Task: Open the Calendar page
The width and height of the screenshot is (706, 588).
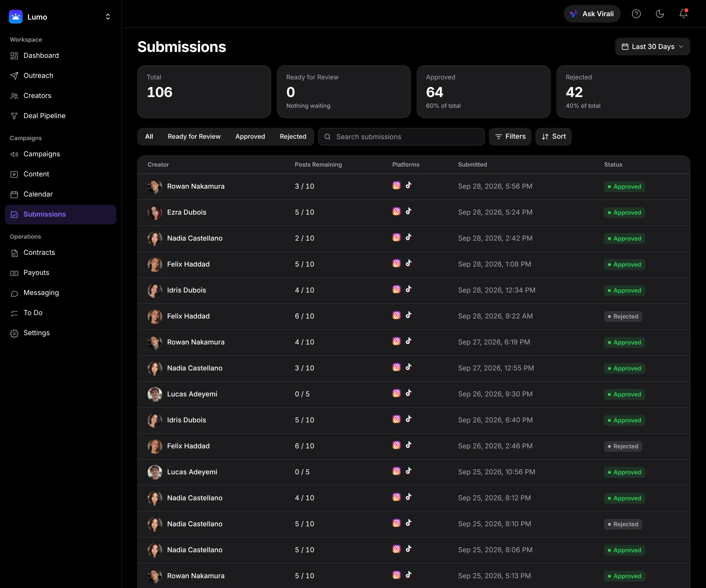Action: pos(61,194)
